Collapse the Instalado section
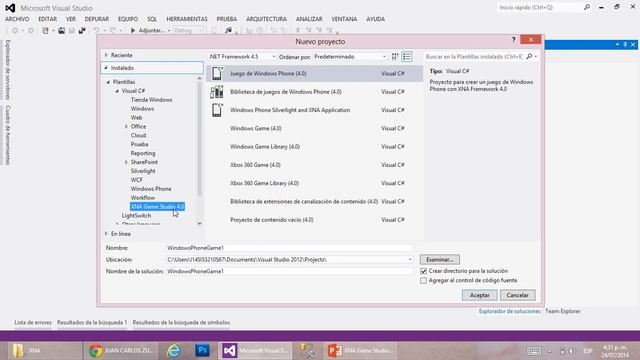Screen dimensions: 640x360 point(106,68)
